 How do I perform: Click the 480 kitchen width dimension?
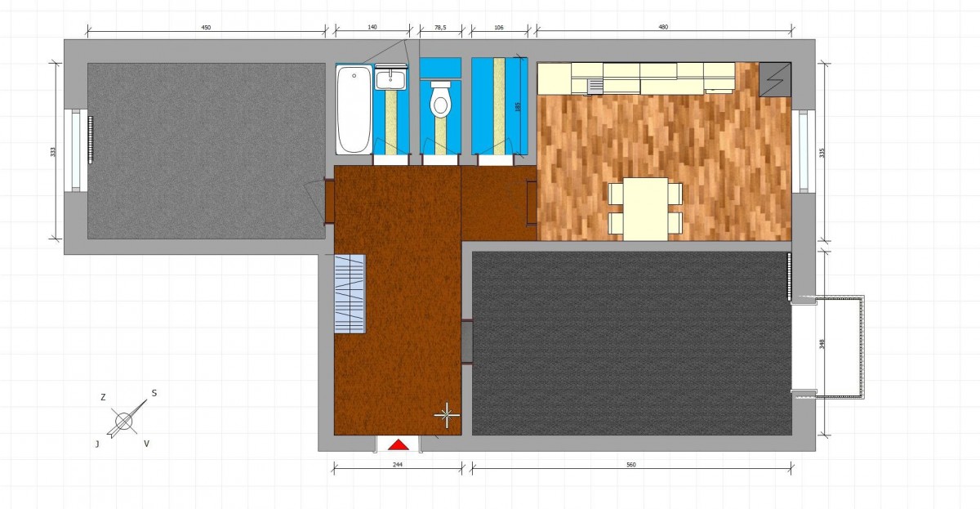(662, 28)
